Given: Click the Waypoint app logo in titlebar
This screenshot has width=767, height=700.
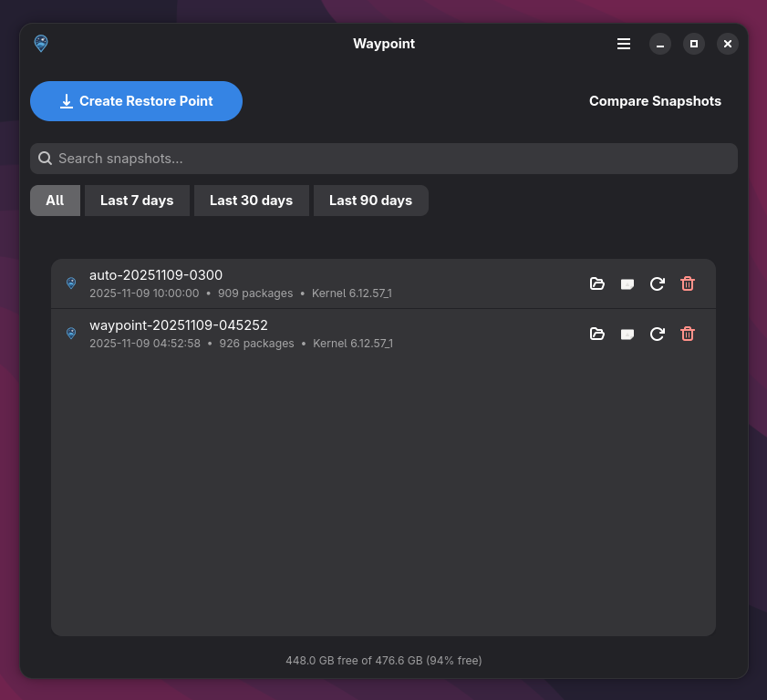Looking at the screenshot, I should coord(41,44).
